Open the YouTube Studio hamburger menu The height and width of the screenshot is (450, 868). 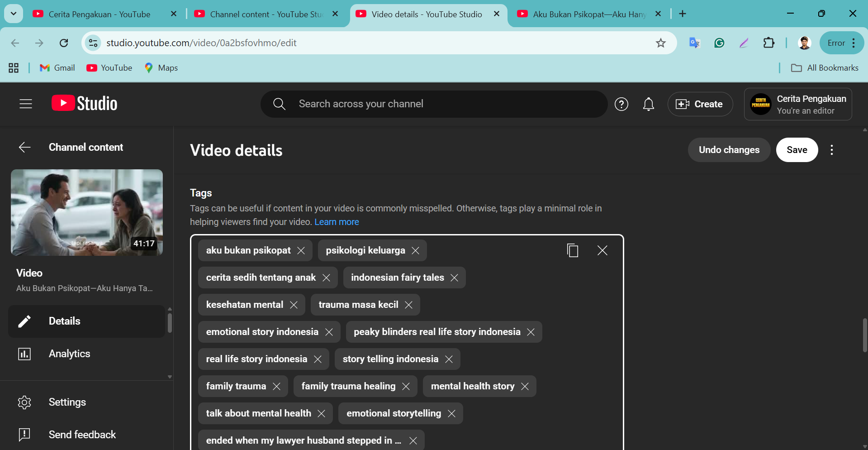[25, 104]
